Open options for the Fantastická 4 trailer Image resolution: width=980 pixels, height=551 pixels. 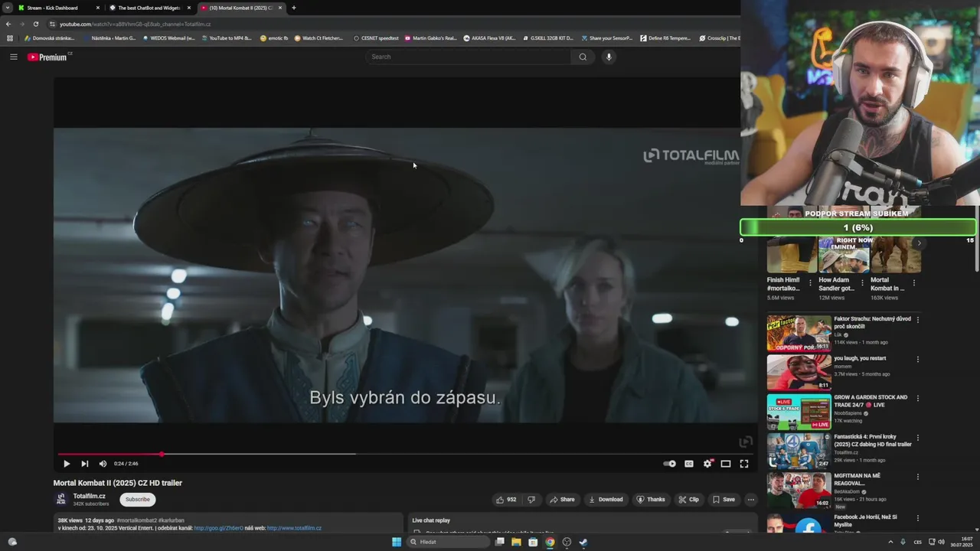(x=917, y=438)
